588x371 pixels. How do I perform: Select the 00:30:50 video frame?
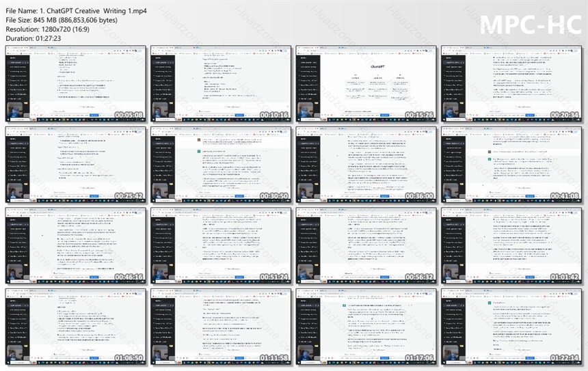point(221,165)
